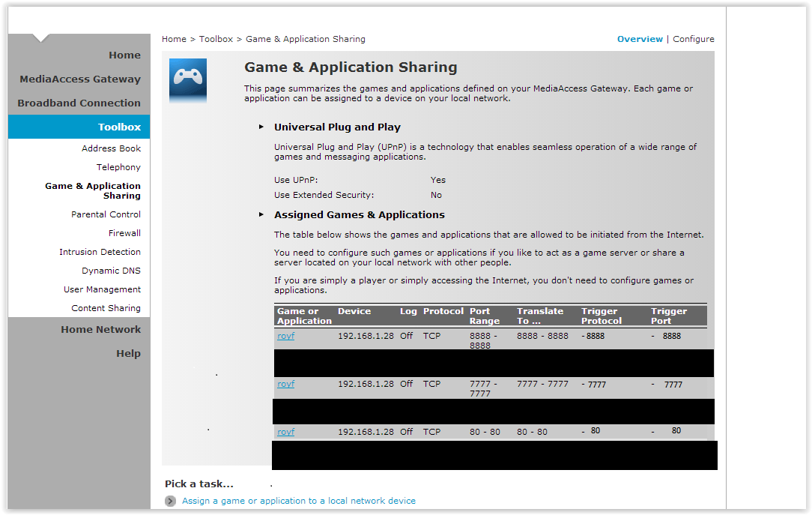Screen dimensions: 812x515
Task: Click the Trigger Port column header
Action: click(x=669, y=316)
